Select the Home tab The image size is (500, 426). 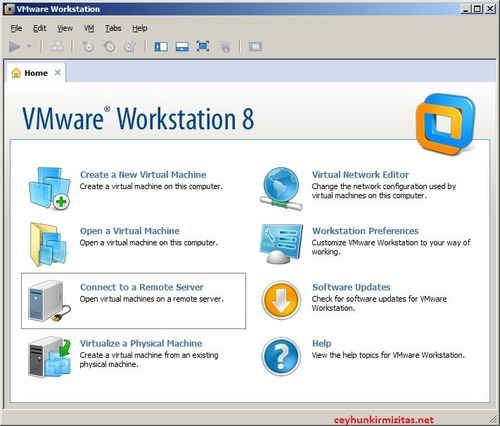tap(36, 73)
